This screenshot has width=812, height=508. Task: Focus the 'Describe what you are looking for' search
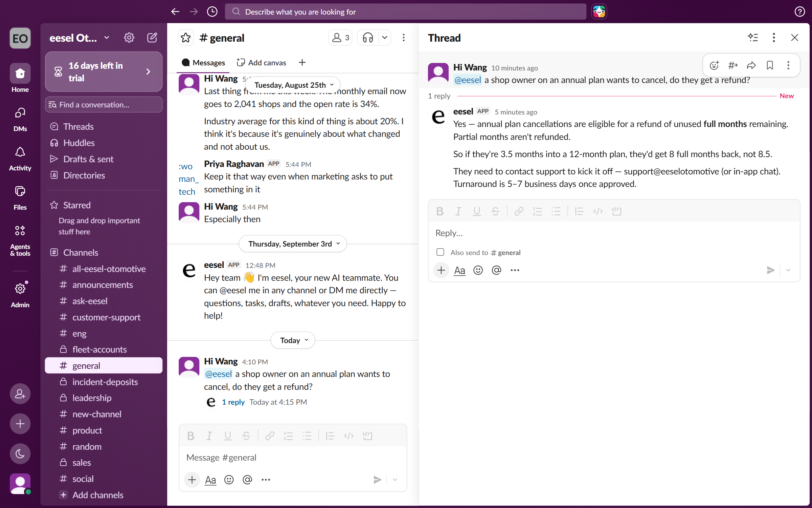click(405, 12)
